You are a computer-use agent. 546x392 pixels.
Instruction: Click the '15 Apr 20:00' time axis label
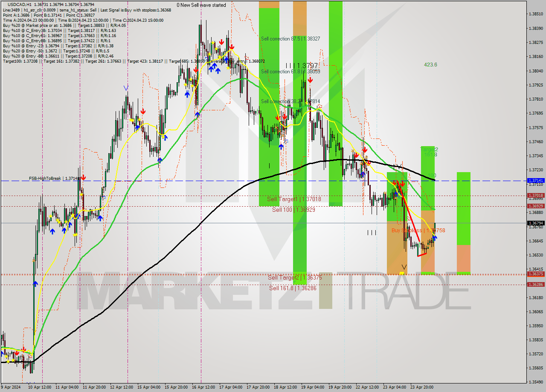176,387
